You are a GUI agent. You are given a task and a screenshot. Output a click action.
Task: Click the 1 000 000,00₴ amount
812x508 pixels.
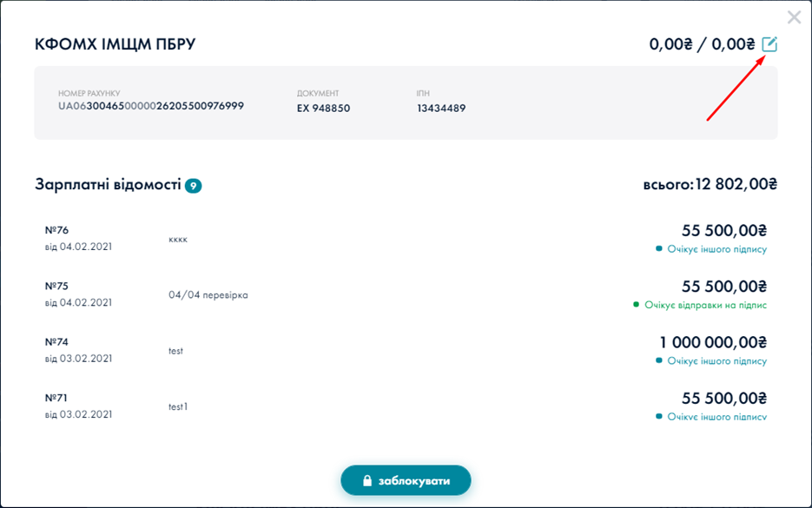coord(712,343)
